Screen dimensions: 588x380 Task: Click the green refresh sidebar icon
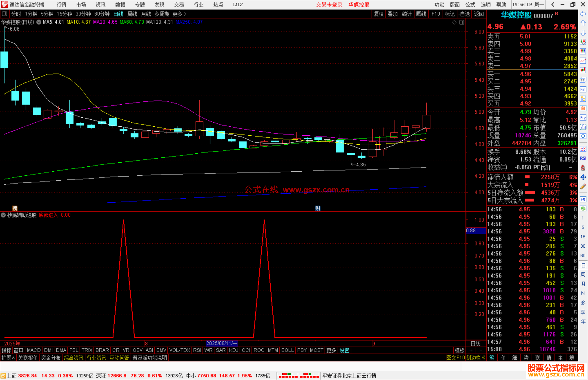click(583, 209)
